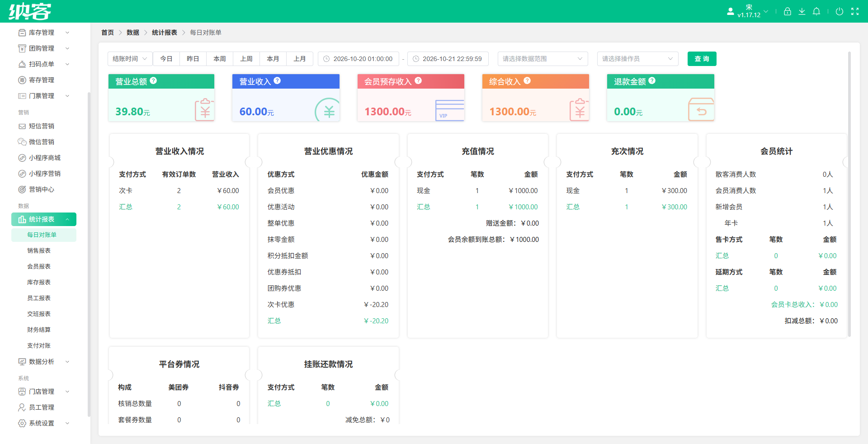868x444 pixels.
Task: Click the end datetime input field
Action: click(448, 59)
